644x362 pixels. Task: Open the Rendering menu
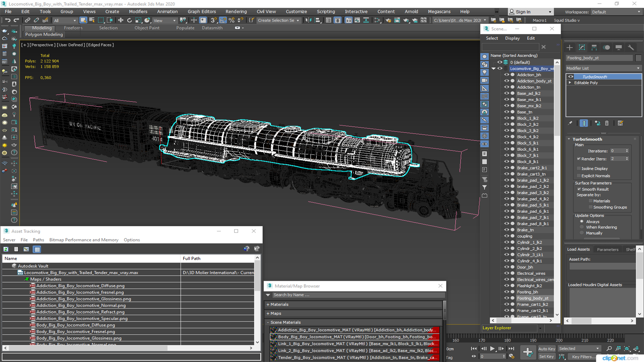[236, 11]
